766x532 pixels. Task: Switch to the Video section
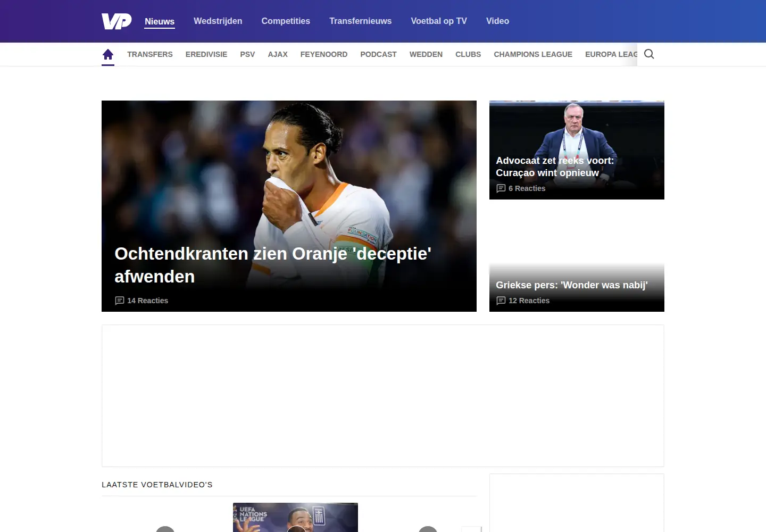tap(498, 21)
